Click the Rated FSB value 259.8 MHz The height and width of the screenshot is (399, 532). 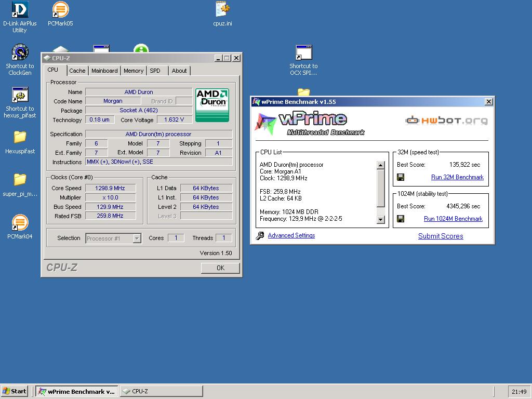pyautogui.click(x=110, y=216)
